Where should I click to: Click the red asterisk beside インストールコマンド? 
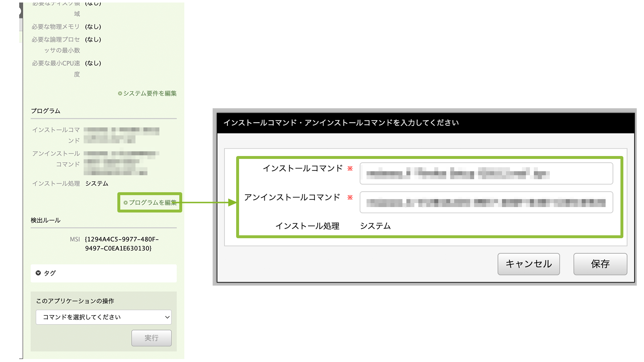tap(350, 168)
